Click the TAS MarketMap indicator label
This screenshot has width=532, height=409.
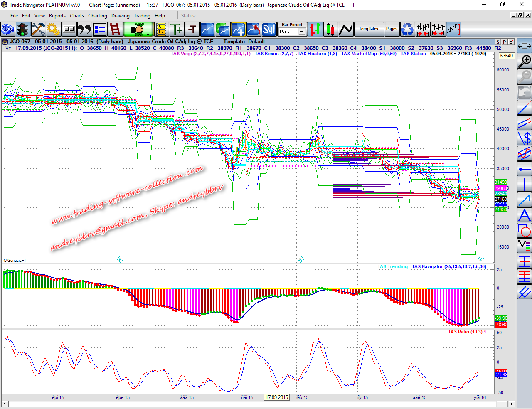click(369, 54)
